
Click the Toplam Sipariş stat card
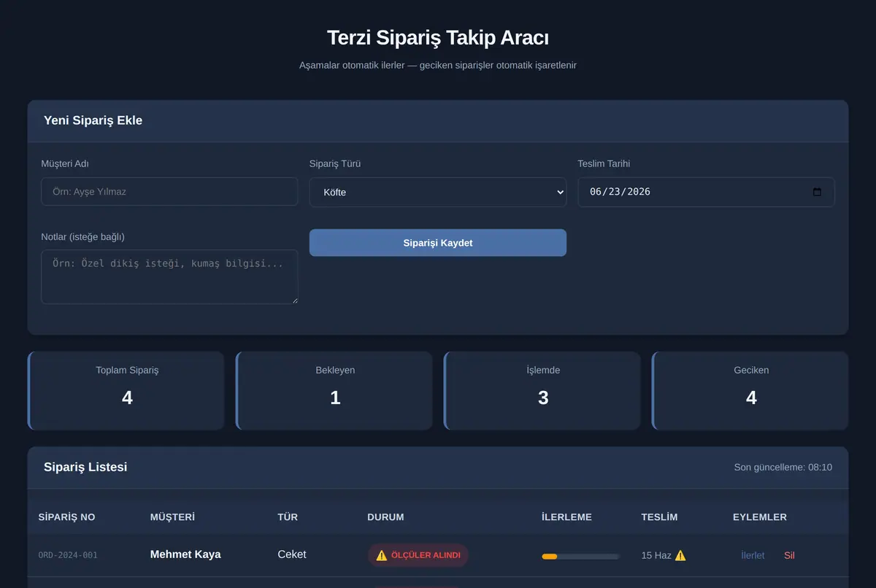(x=126, y=390)
